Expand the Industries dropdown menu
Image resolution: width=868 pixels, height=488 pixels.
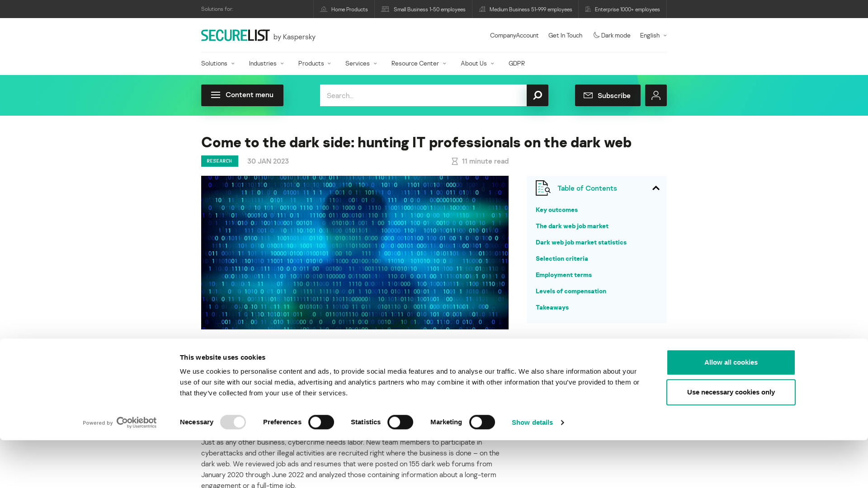[265, 62]
